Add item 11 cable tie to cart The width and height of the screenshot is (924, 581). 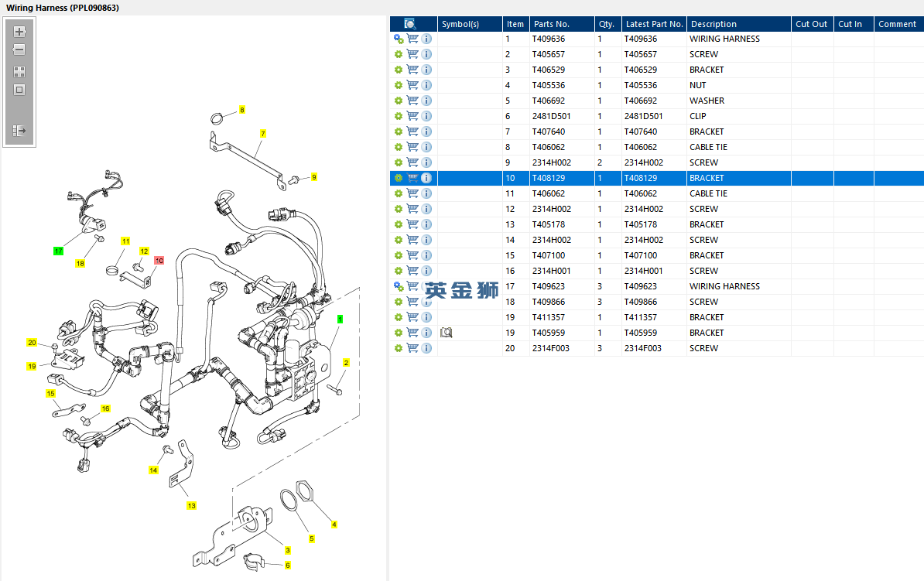point(412,193)
